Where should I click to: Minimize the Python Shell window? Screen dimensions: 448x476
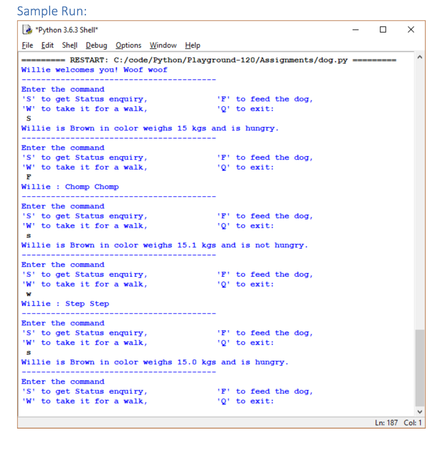pos(356,30)
